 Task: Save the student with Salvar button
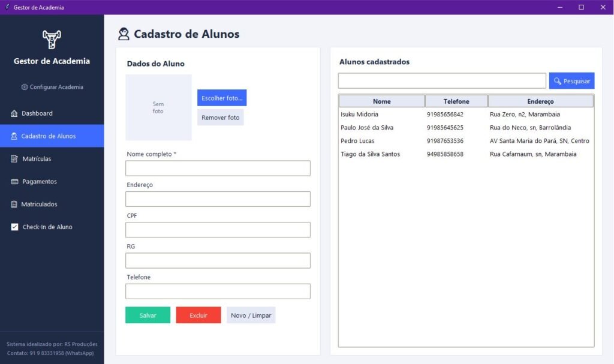coord(148,315)
